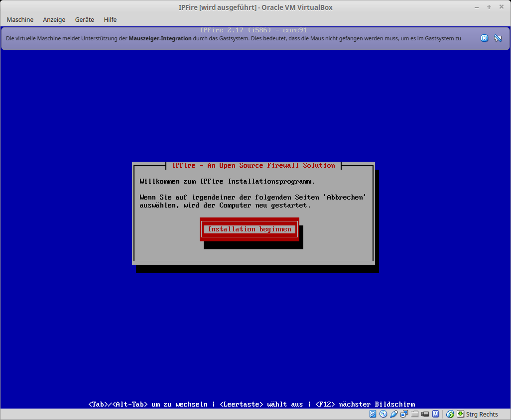Click the mouse integration status icon
This screenshot has width=511, height=420.
pos(450,414)
